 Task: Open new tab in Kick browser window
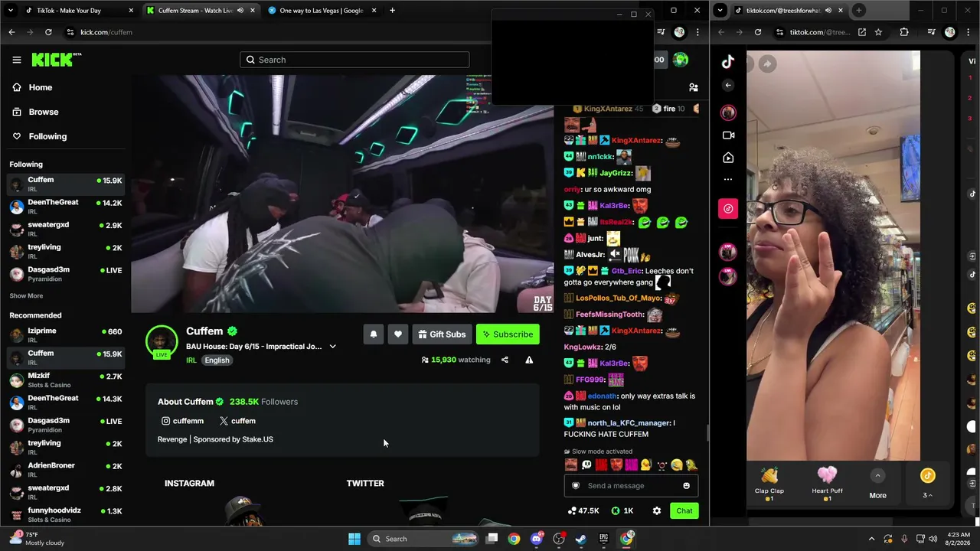click(392, 11)
